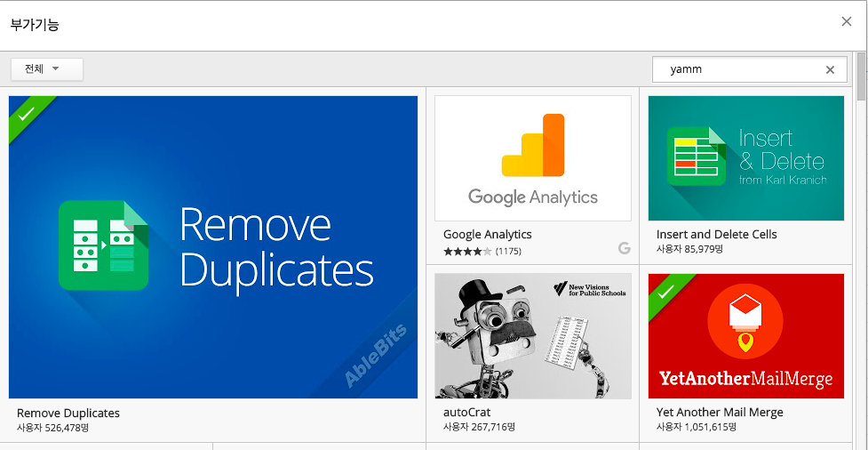
Task: Click the vertical scrollbar thumb
Action: [860, 78]
